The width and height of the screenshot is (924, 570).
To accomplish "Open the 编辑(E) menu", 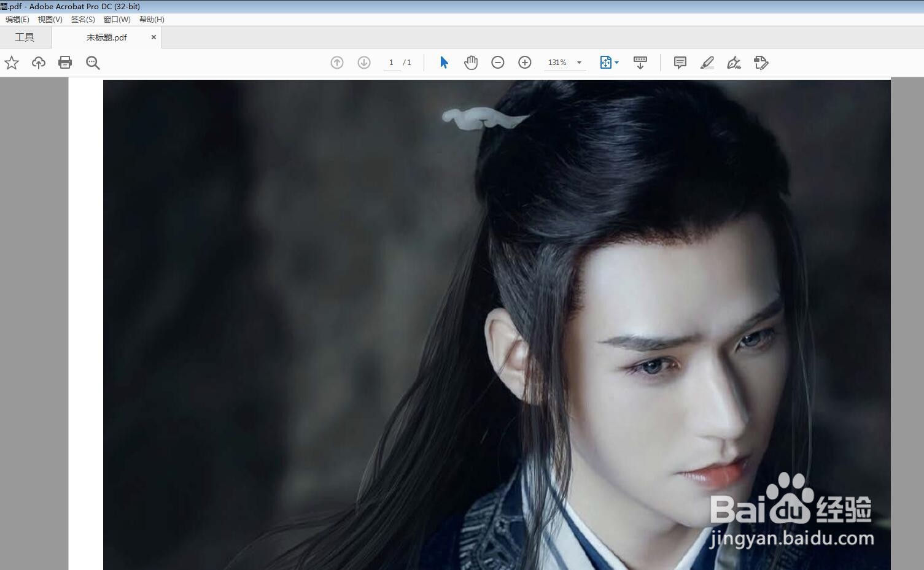I will click(17, 20).
